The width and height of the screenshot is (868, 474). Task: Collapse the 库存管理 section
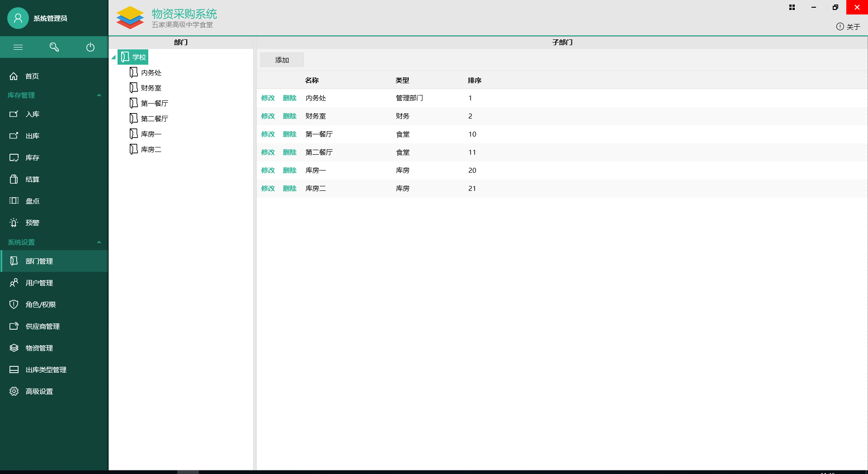coord(99,95)
